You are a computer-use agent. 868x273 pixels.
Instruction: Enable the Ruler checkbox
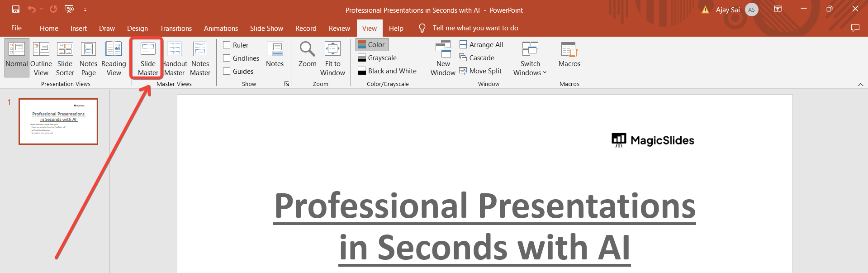click(227, 45)
